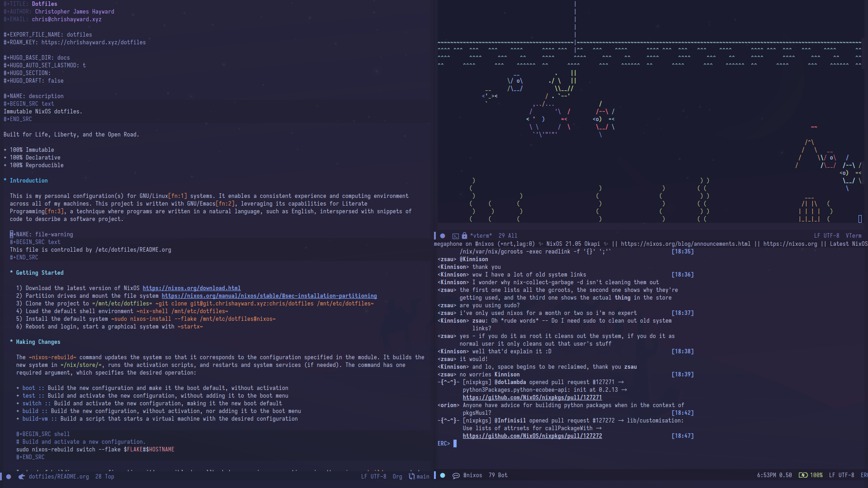The image size is (868, 488).
Task: Click the UTF-8 encoding indicator
Action: [x=378, y=476]
